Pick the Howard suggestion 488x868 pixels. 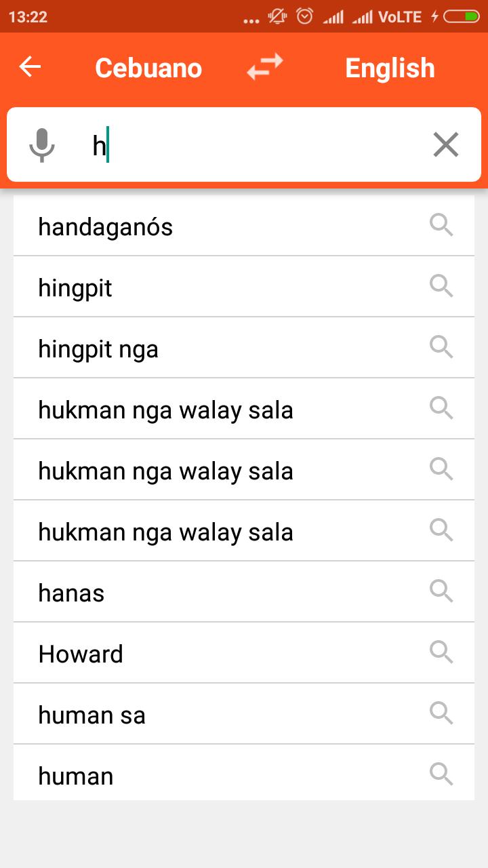[244, 653]
